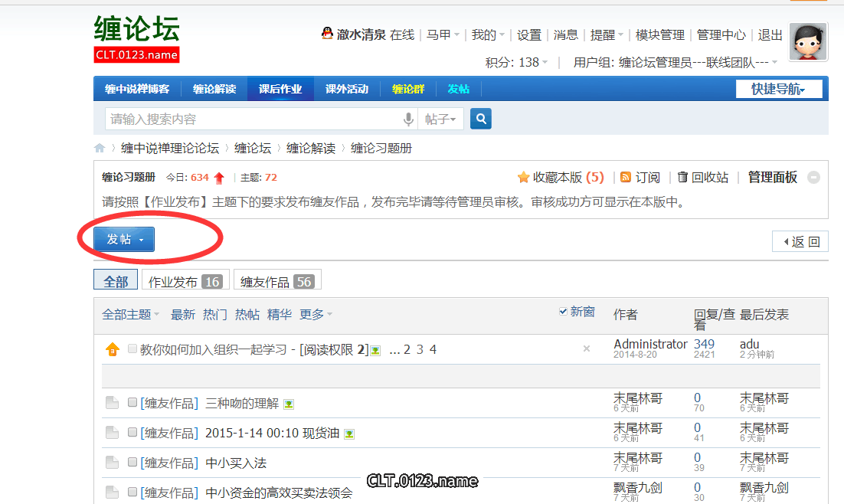The width and height of the screenshot is (844, 504).
Task: Check the box for 三种吻的理解 thread
Action: point(132,403)
